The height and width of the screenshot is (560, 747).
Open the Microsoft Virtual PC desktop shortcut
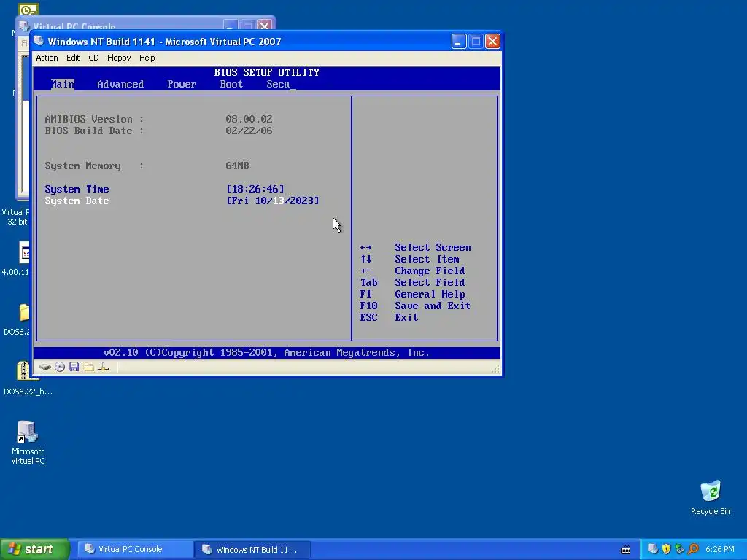(28, 443)
